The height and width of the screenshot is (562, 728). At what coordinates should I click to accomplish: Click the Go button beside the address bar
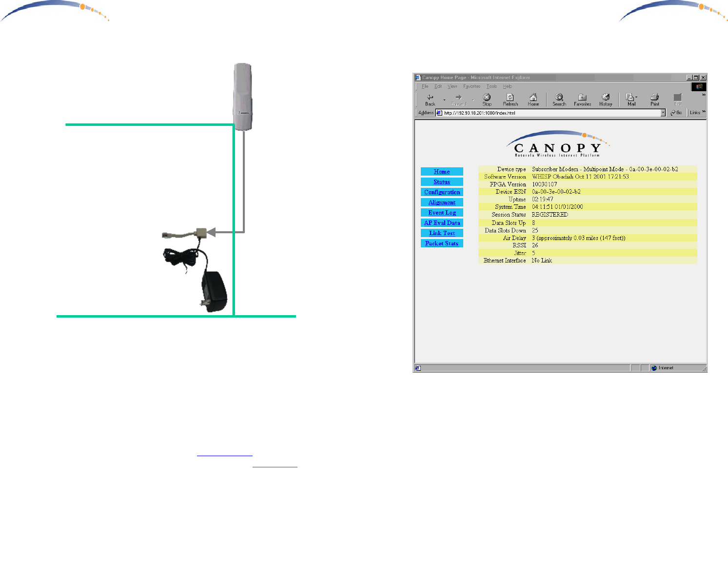[676, 113]
